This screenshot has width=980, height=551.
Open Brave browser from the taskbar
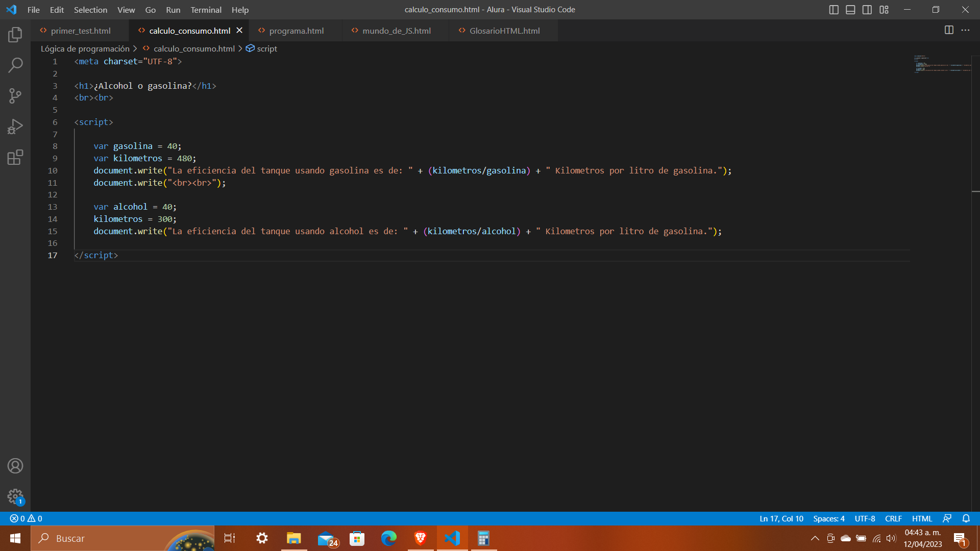click(x=421, y=538)
